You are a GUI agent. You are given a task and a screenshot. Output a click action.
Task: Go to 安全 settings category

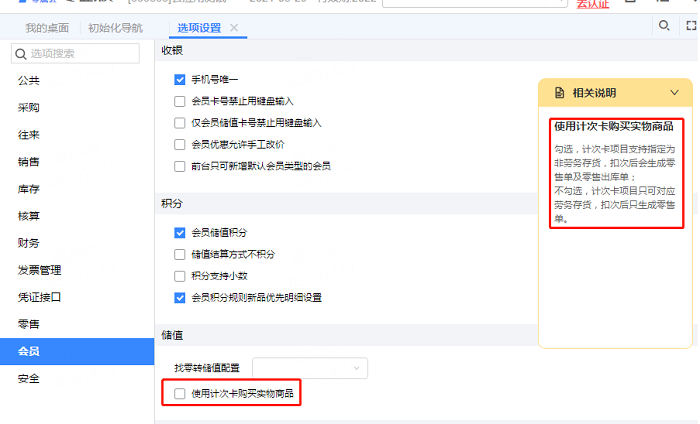pyautogui.click(x=29, y=378)
